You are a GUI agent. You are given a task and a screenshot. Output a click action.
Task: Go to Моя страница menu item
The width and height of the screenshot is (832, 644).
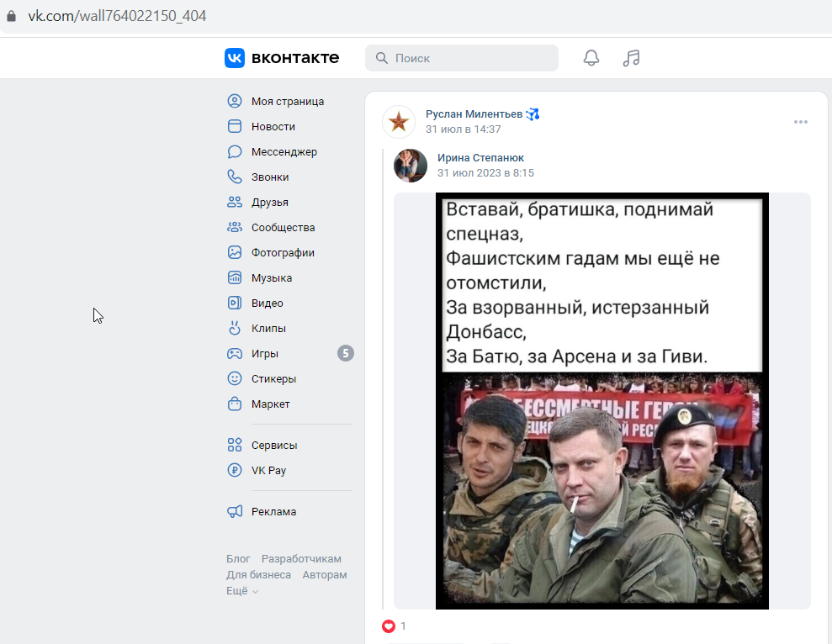(x=288, y=102)
